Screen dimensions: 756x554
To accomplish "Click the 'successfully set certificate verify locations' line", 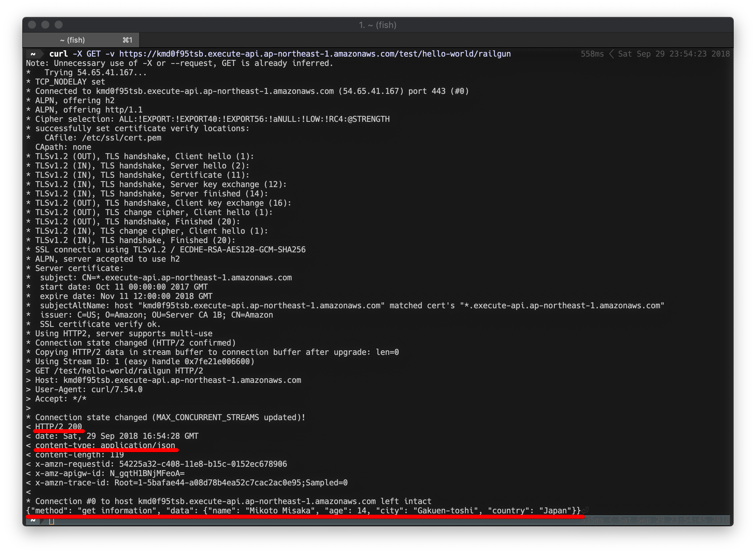I will (x=138, y=129).
